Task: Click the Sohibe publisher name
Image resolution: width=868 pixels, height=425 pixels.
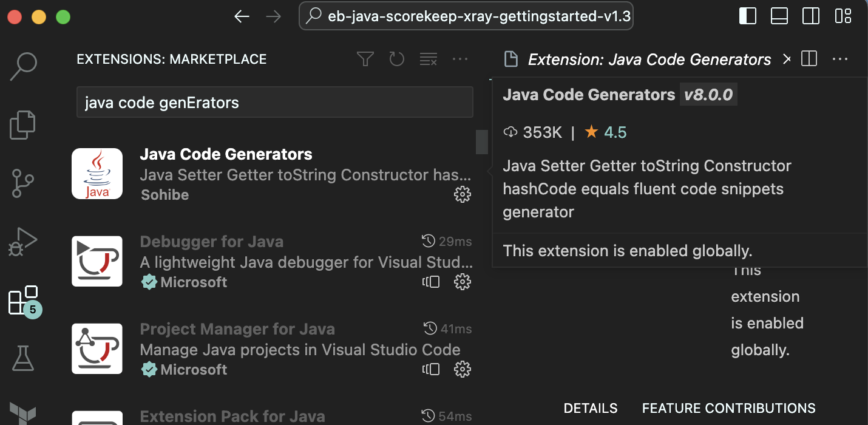Action: pyautogui.click(x=164, y=195)
